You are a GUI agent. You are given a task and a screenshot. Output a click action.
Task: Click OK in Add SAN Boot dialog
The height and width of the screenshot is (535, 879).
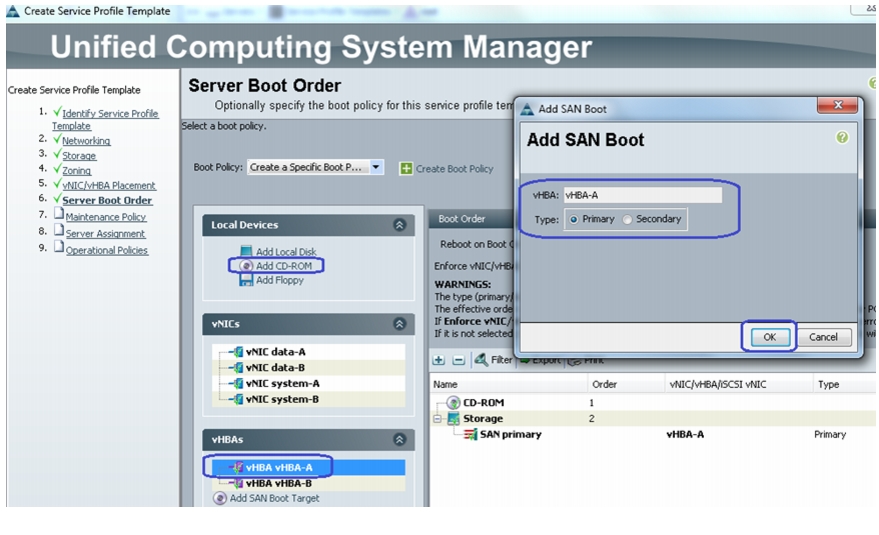pos(769,337)
